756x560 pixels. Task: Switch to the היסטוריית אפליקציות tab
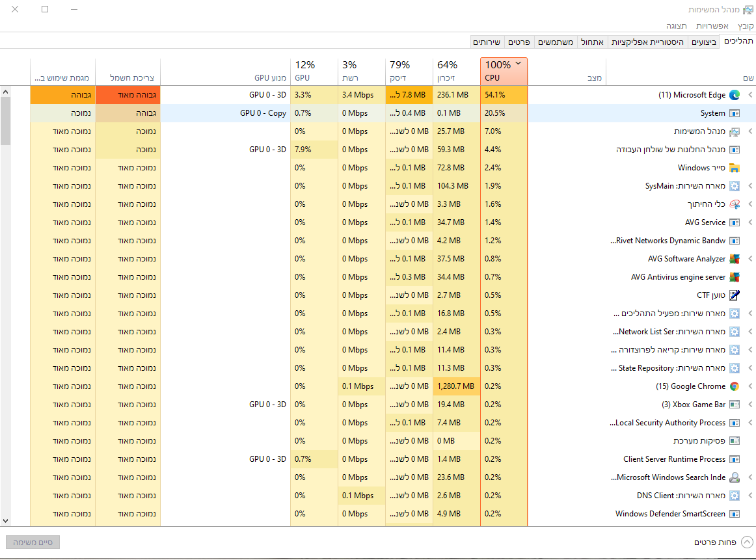pos(647,42)
